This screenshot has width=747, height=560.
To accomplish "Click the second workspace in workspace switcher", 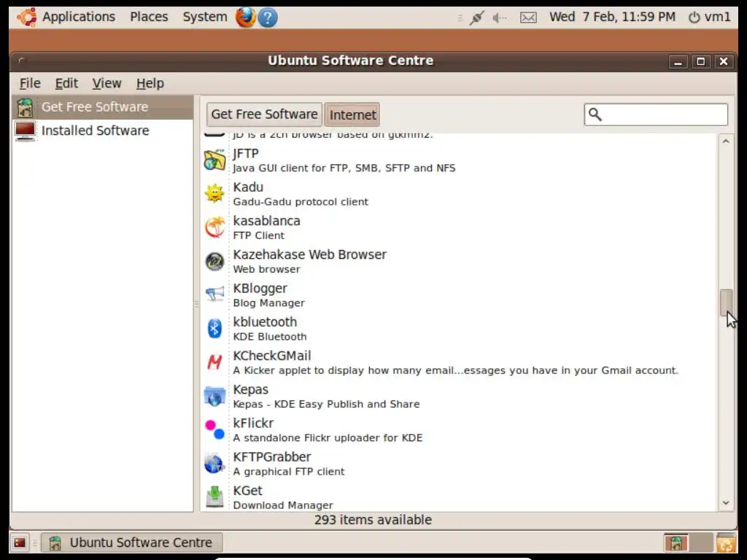I will 701,542.
